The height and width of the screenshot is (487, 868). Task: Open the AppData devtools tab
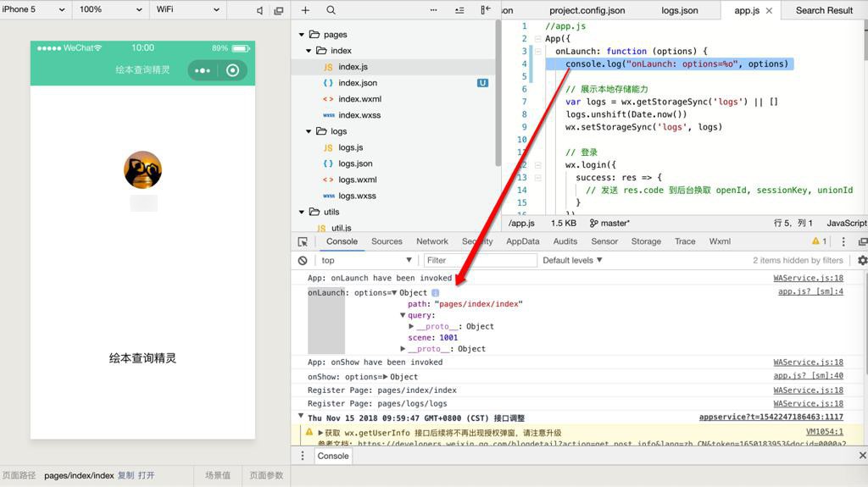point(522,241)
